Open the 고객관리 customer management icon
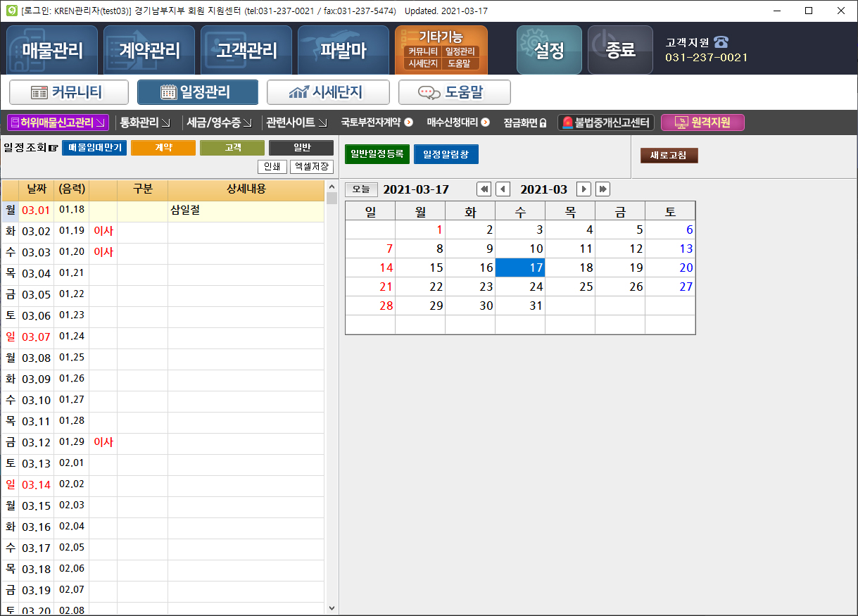858x616 pixels. pyautogui.click(x=246, y=49)
